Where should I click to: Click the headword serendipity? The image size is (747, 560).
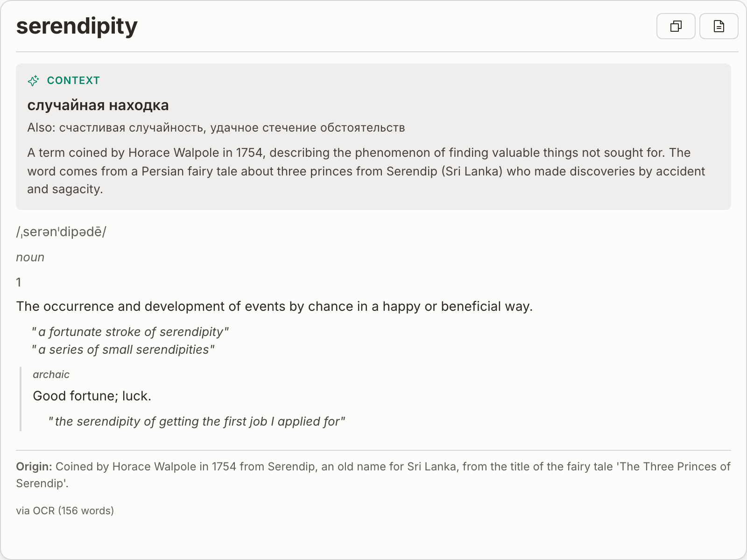click(76, 26)
